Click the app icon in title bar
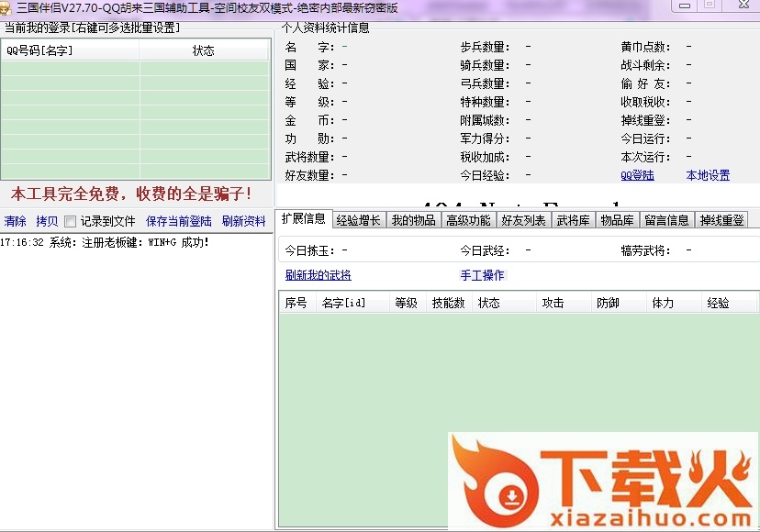 click(6, 8)
